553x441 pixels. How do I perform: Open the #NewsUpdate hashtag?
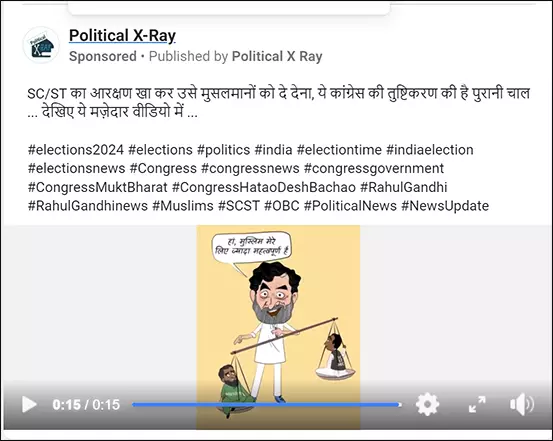445,206
